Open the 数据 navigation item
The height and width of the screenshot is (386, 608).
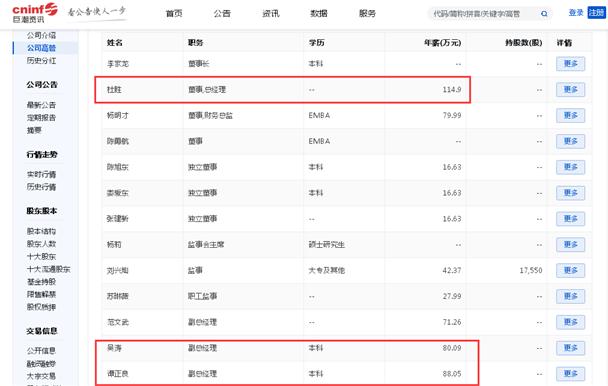(319, 13)
